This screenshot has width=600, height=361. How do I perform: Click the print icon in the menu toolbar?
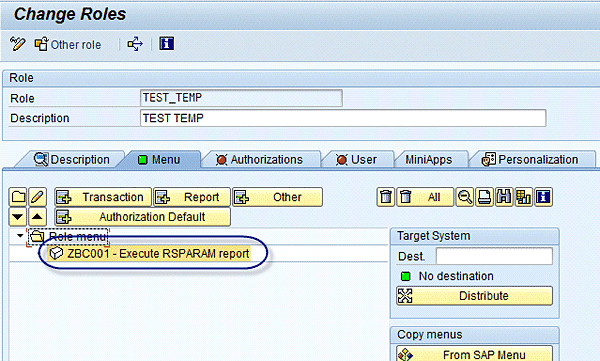[x=484, y=197]
